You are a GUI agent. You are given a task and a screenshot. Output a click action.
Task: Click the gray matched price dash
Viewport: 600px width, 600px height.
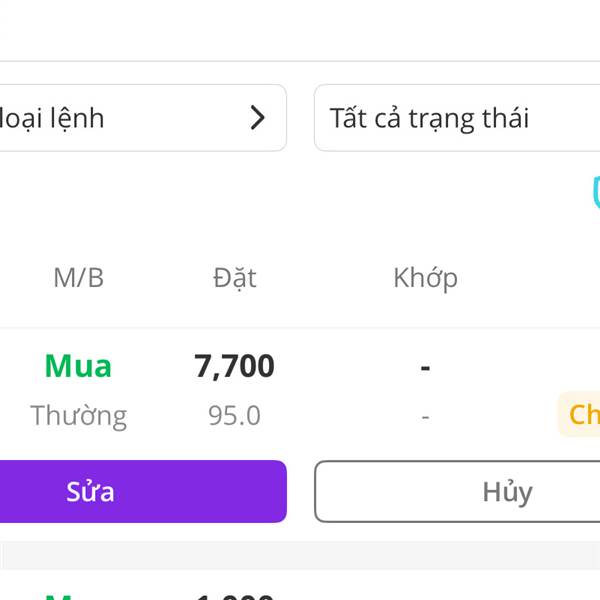click(x=425, y=417)
